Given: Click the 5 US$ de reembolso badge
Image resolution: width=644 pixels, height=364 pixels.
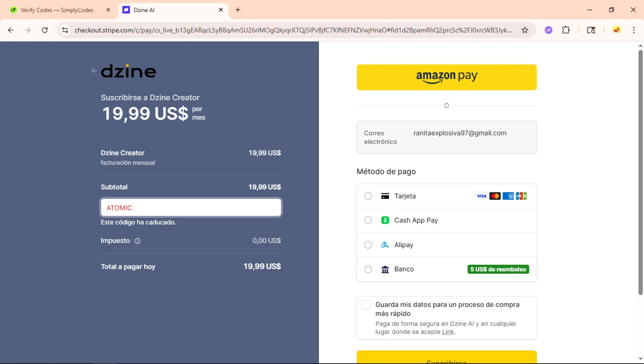Looking at the screenshot, I should pos(498,269).
